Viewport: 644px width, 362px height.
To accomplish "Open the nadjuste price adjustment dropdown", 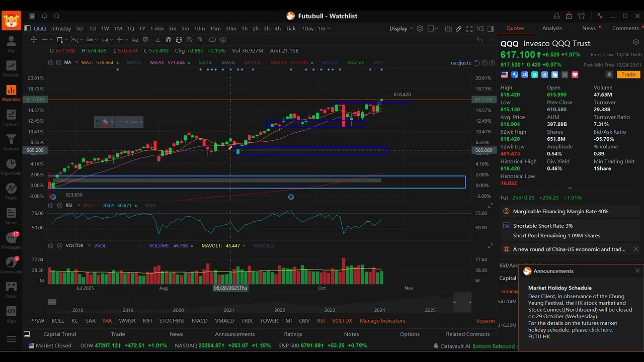I will tap(461, 63).
